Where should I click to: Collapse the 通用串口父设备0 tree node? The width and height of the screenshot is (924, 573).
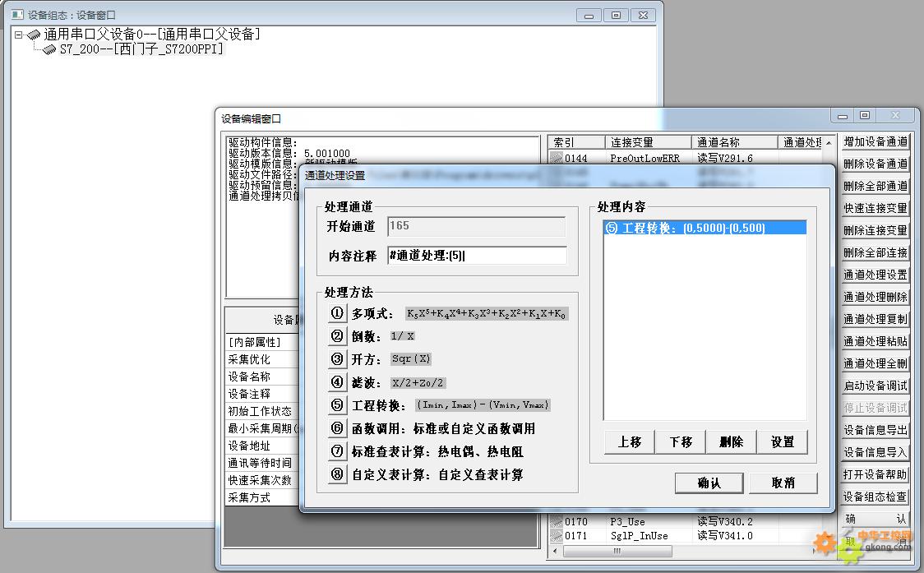(18, 35)
